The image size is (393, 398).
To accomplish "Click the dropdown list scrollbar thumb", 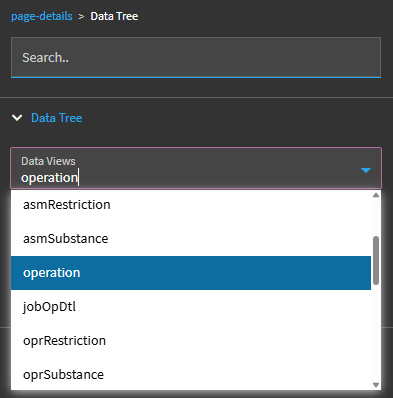I will (376, 260).
